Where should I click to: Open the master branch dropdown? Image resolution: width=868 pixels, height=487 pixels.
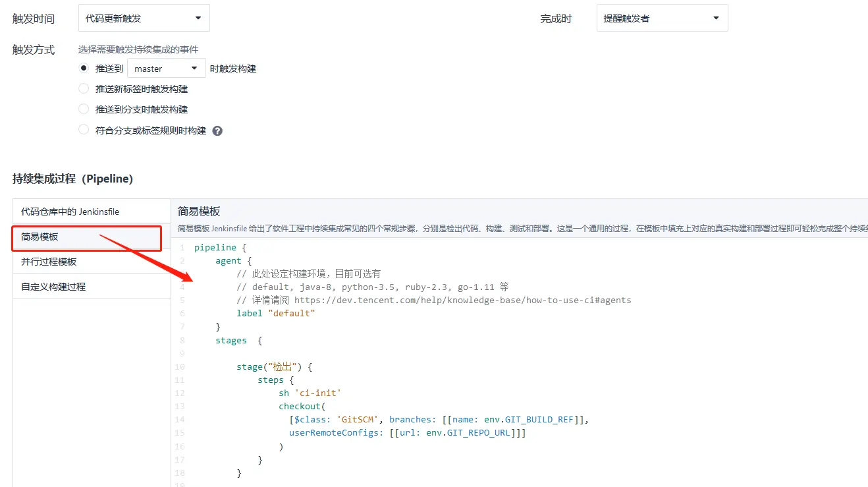[x=166, y=69]
